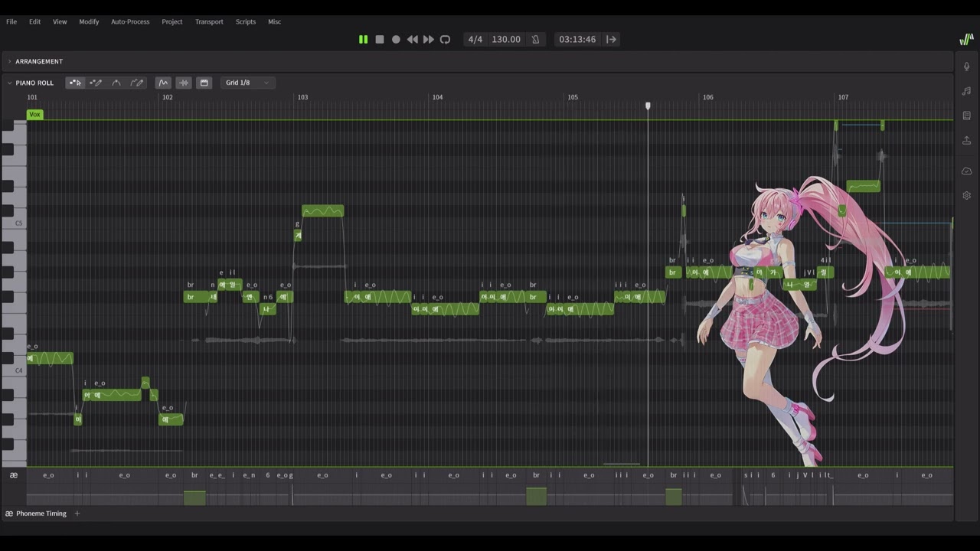The height and width of the screenshot is (551, 980).
Task: Open the note properties side panel
Action: click(x=966, y=91)
